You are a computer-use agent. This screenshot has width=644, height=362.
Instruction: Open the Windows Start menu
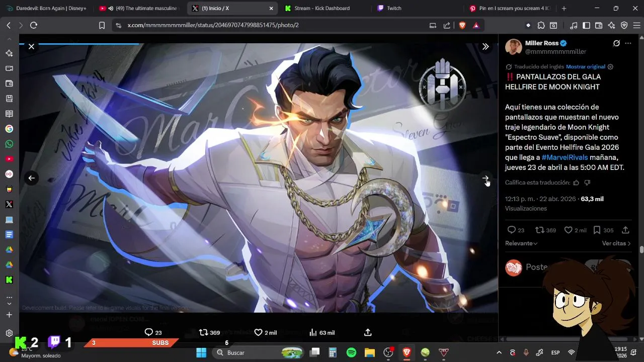[x=201, y=352]
